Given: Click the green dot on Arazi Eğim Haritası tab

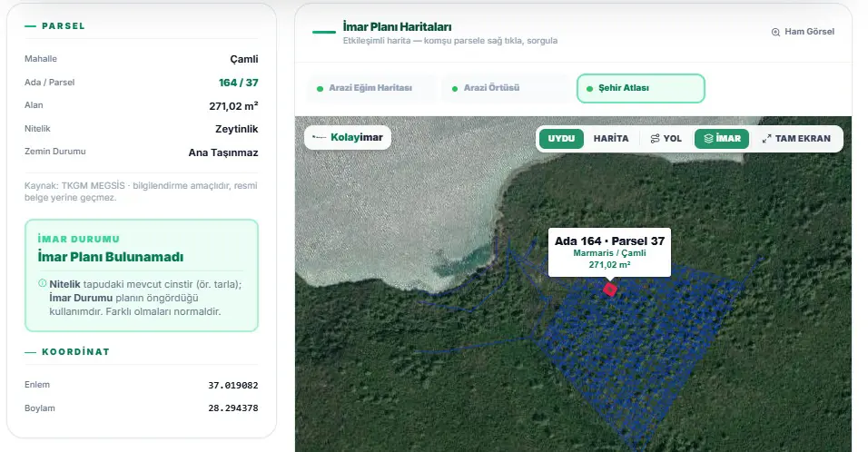Looking at the screenshot, I should 320,89.
